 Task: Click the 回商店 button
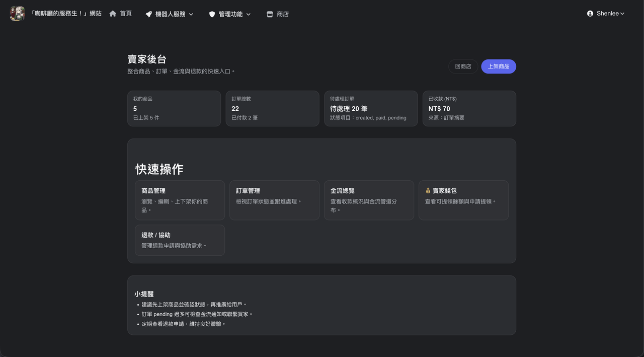pyautogui.click(x=463, y=66)
